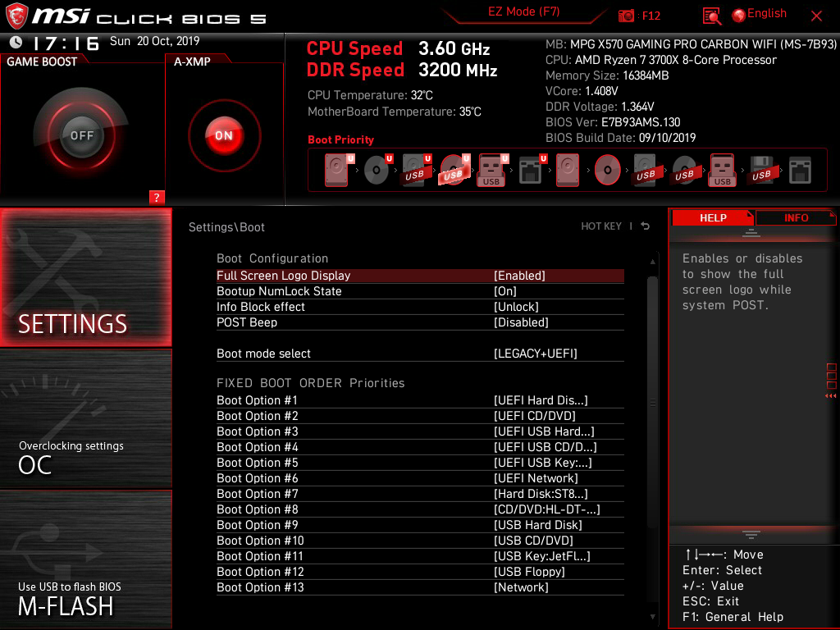Viewport: 840px width, 630px height.
Task: Switch to the INFO tab
Action: pos(796,217)
